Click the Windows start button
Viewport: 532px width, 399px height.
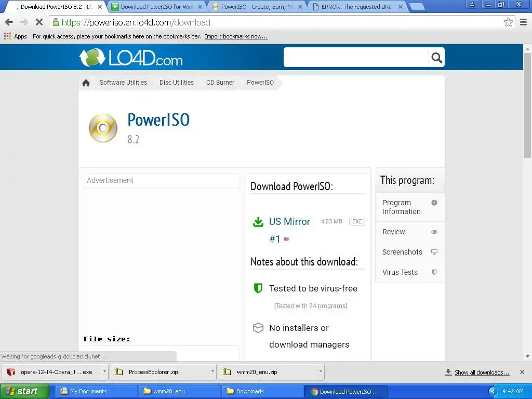(24, 391)
